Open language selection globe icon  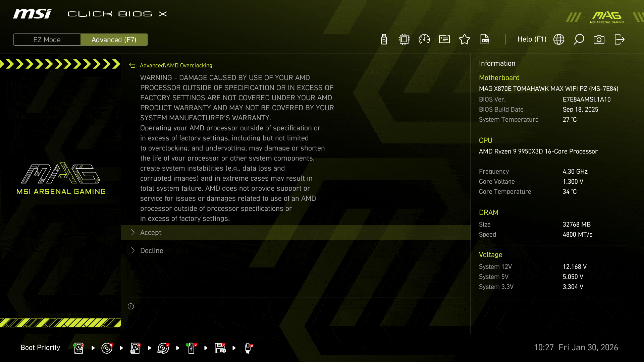559,40
